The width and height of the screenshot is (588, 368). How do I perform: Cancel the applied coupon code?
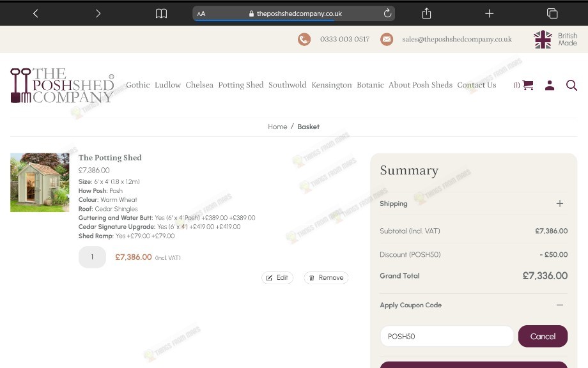point(543,337)
